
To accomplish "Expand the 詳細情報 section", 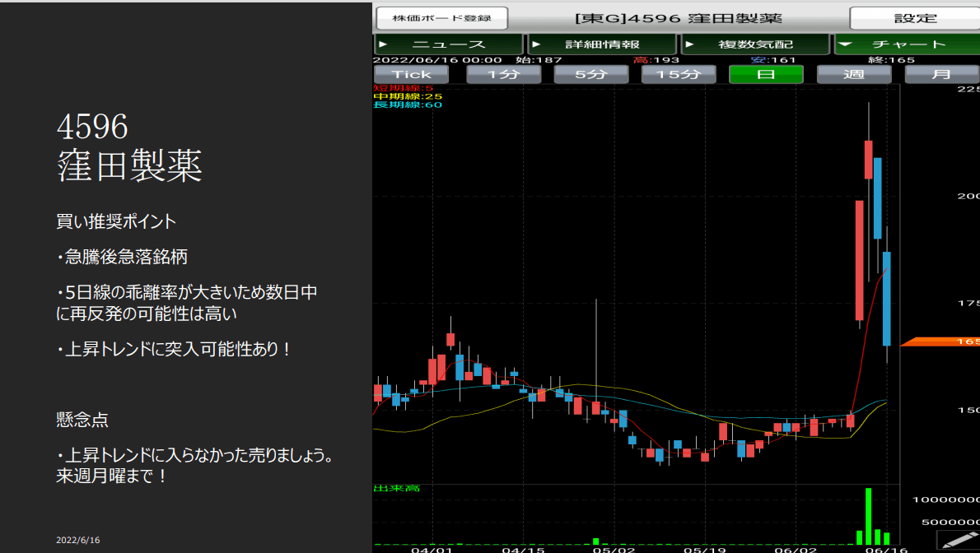I will (x=602, y=44).
